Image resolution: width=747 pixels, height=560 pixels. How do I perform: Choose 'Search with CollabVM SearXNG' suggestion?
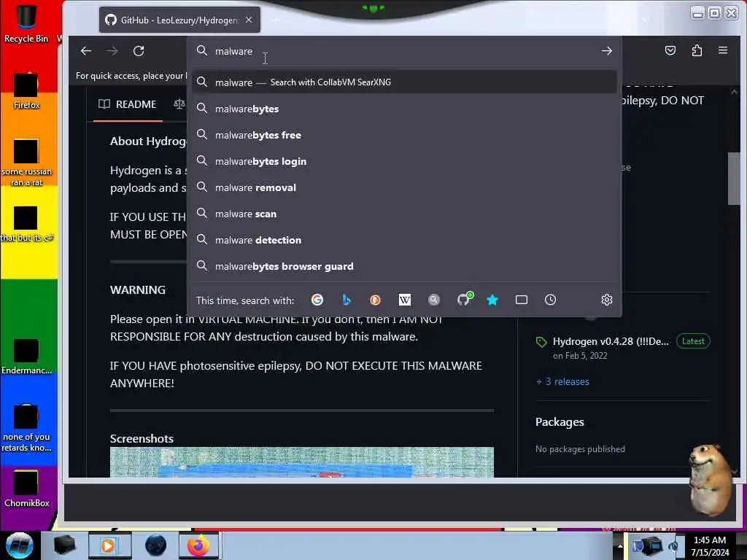pyautogui.click(x=404, y=82)
